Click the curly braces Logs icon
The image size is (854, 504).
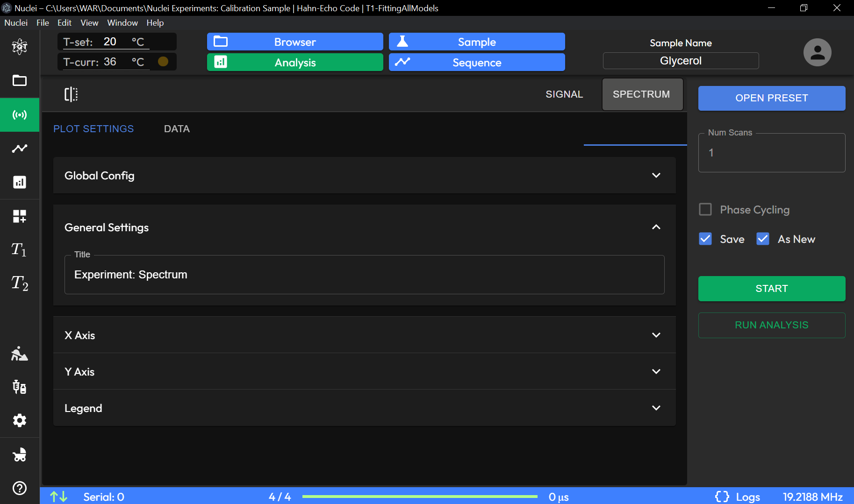722,497
